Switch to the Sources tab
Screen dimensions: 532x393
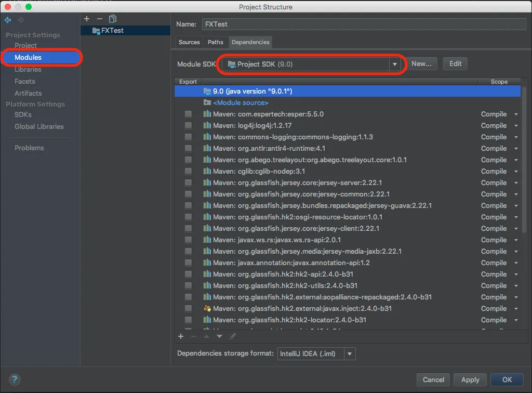pyautogui.click(x=189, y=42)
